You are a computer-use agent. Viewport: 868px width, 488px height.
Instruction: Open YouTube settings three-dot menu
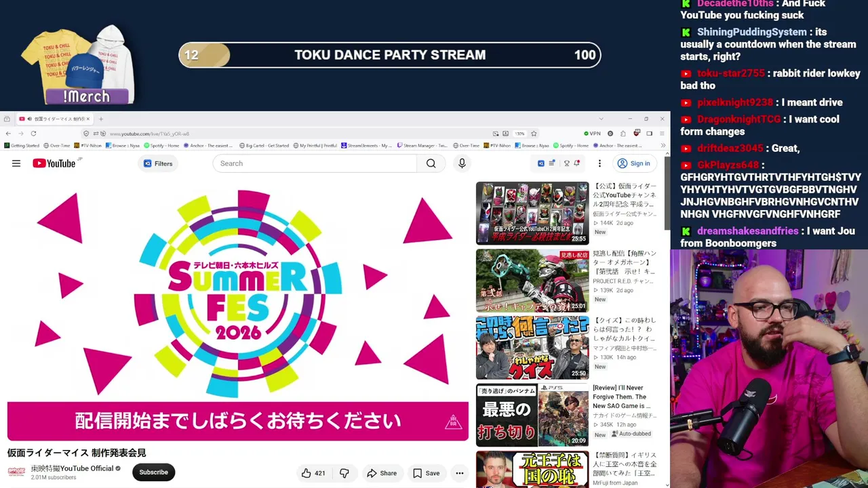pos(599,163)
